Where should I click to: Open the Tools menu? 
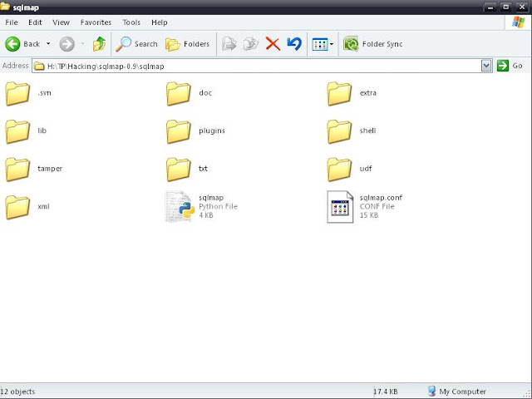pyautogui.click(x=131, y=22)
